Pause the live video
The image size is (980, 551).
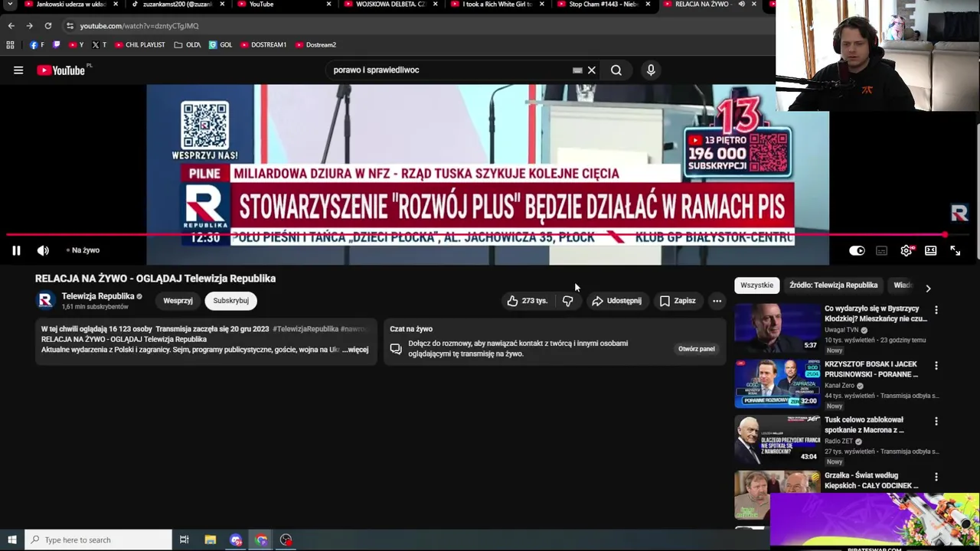click(16, 250)
